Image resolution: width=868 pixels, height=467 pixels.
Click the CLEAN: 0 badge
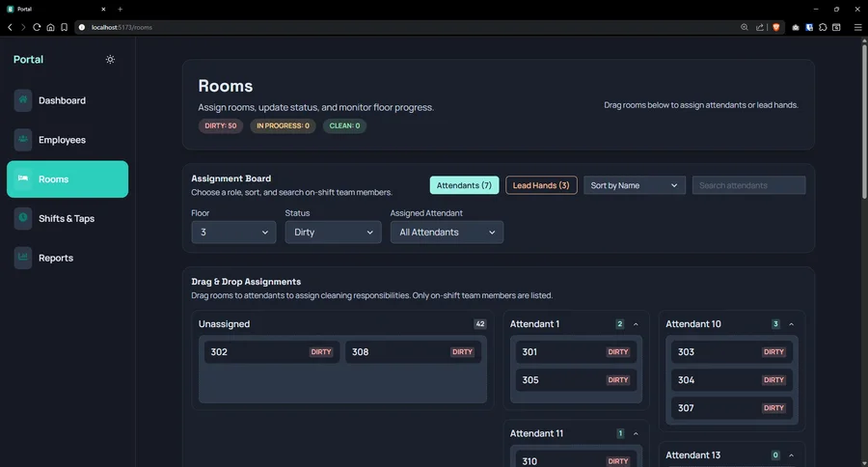click(x=344, y=125)
